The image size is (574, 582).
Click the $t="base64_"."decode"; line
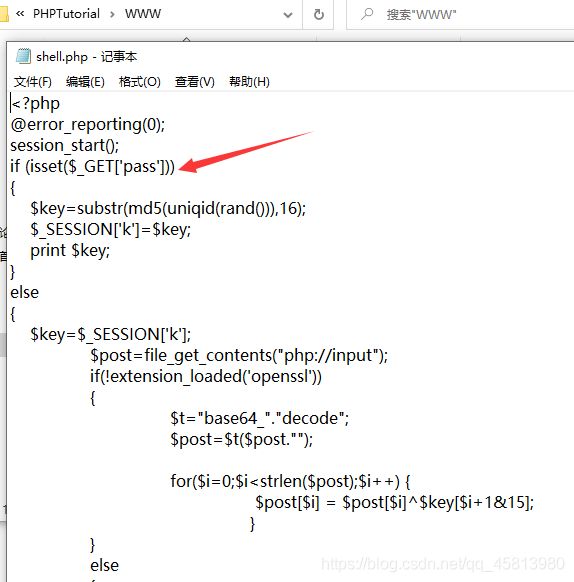260,419
